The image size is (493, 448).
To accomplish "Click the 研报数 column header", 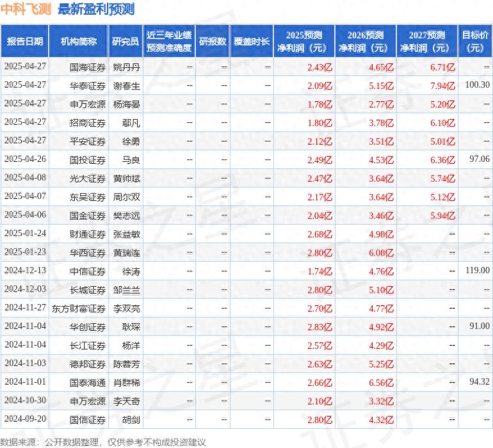I will click(x=213, y=42).
